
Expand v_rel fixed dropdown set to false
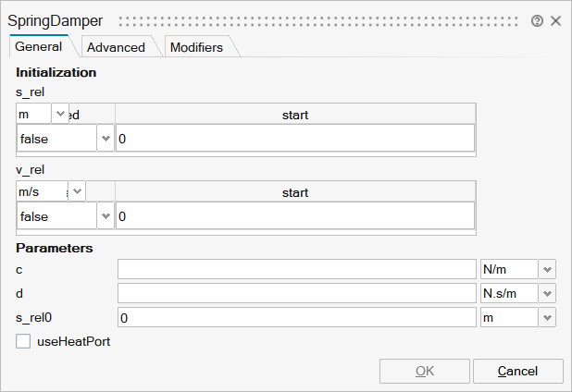coord(106,216)
